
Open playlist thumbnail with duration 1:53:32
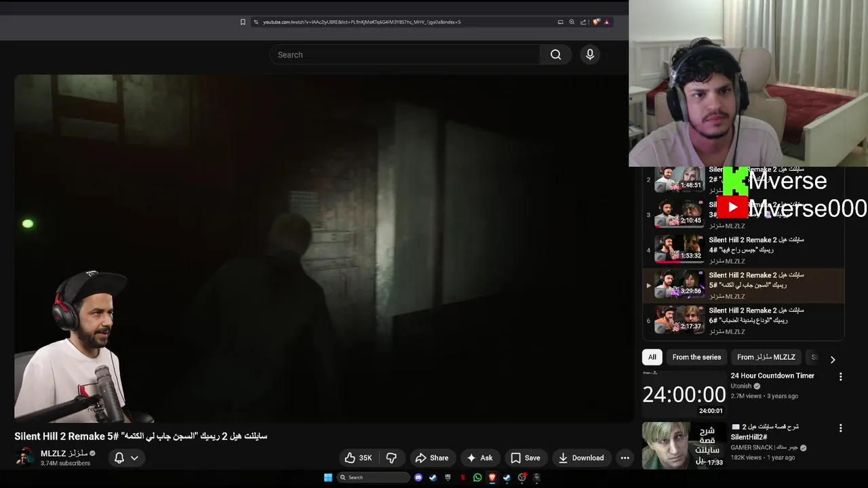[x=679, y=249]
